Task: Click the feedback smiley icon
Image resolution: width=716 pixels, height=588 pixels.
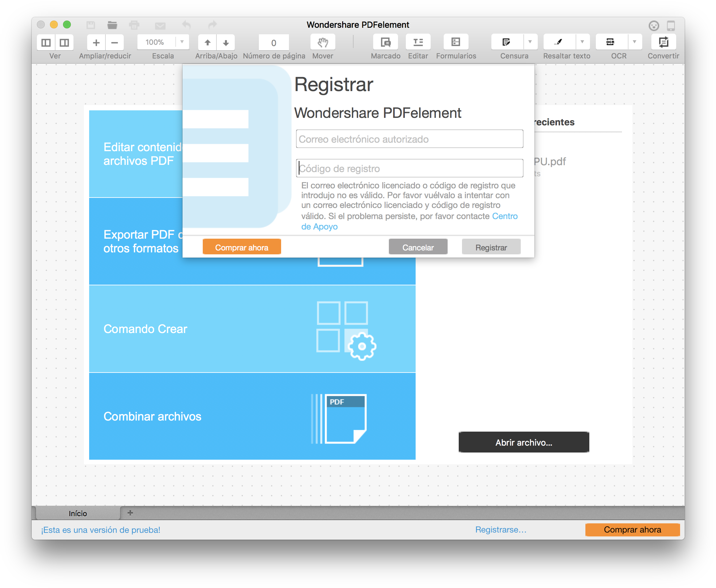Action: pyautogui.click(x=653, y=25)
